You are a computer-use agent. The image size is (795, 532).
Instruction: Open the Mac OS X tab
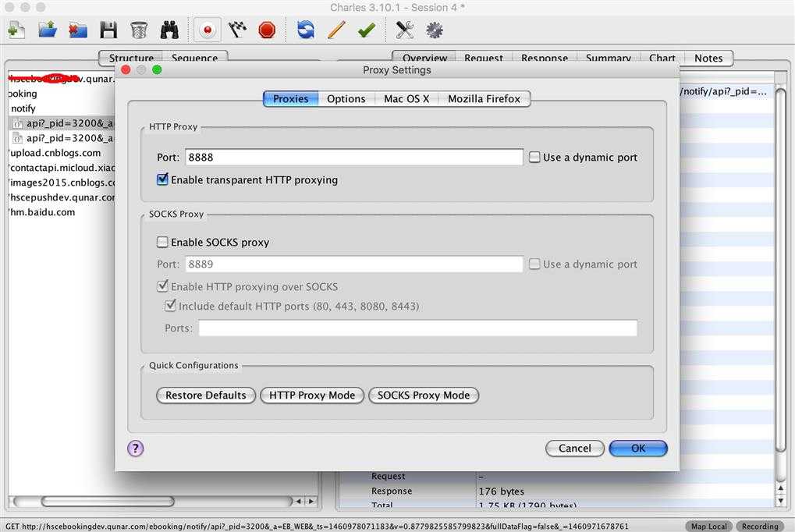coord(406,99)
